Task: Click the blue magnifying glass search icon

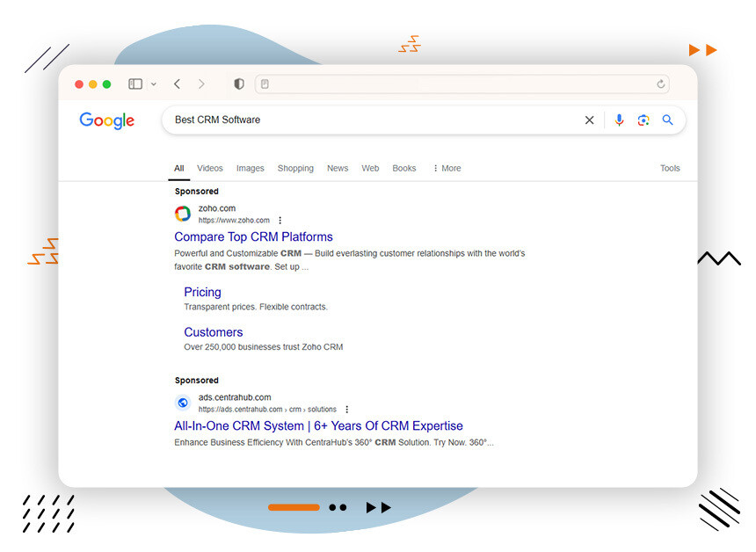Action: [667, 120]
